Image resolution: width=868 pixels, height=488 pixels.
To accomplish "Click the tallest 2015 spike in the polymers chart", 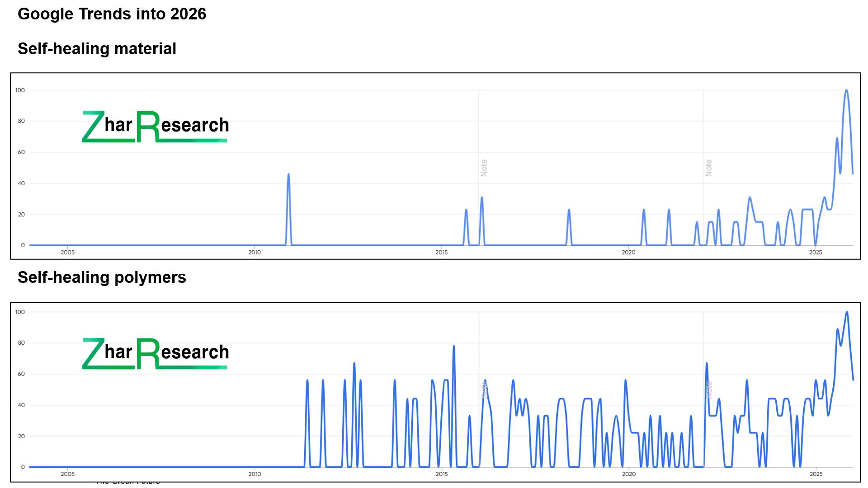I will [x=454, y=347].
